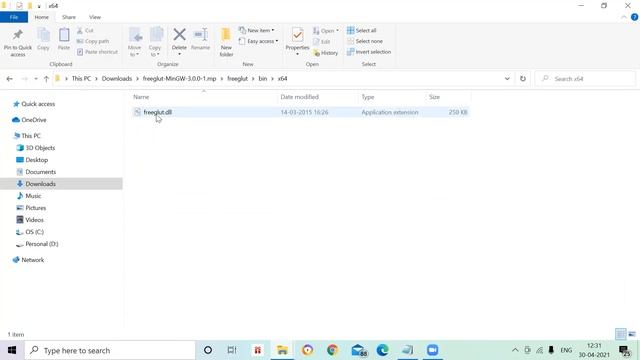Open recent locations dropdown arrow
Screen dimensions: 640x360
point(36,79)
